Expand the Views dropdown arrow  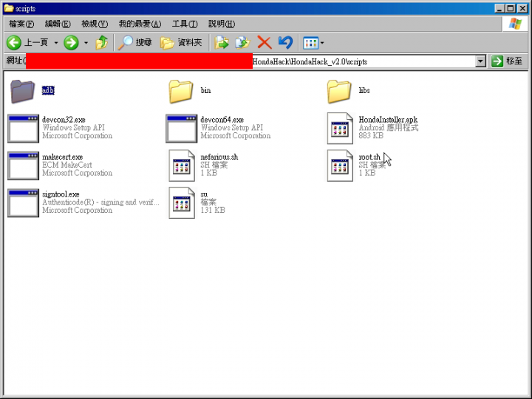pos(322,43)
